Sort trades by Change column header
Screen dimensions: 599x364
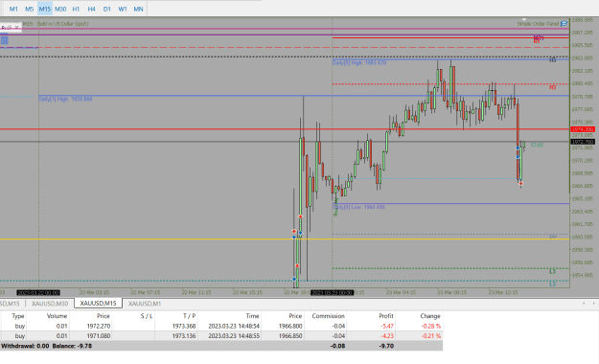(x=420, y=316)
